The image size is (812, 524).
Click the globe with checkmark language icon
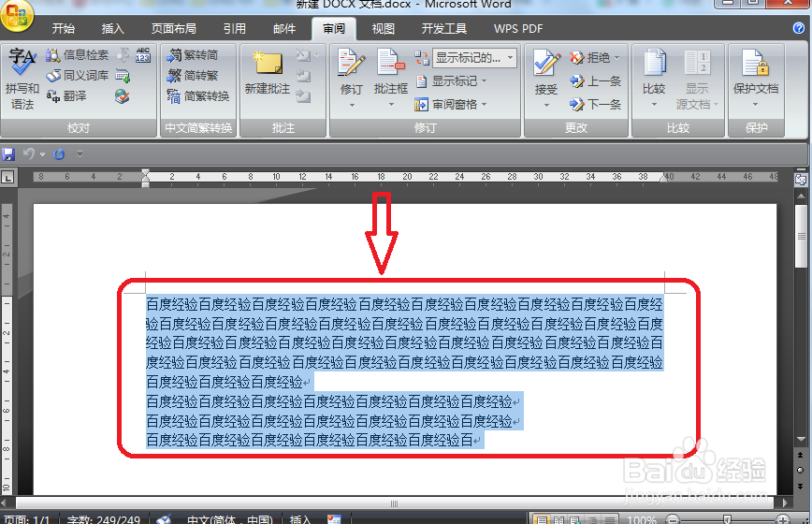coord(123,96)
